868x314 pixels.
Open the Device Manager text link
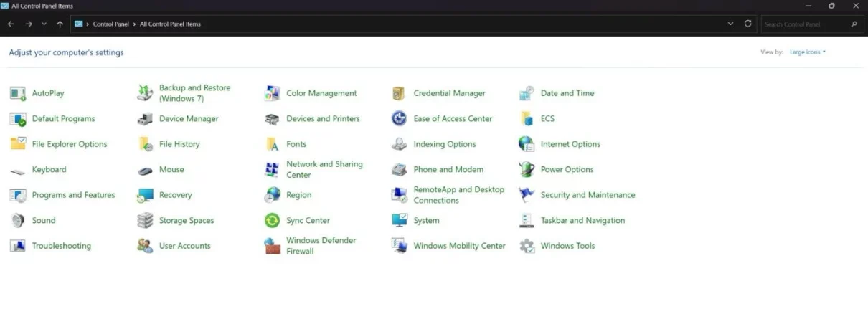[x=189, y=119]
